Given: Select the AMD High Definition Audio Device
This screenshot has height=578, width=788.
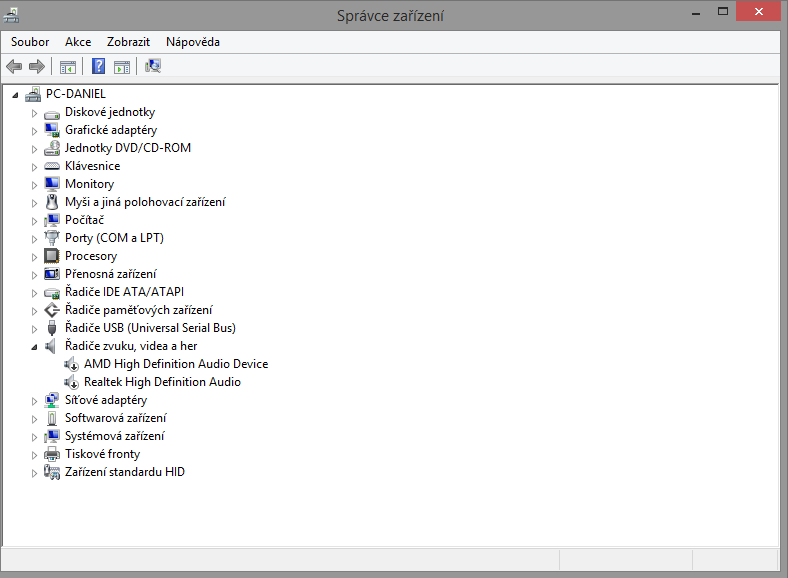Looking at the screenshot, I should (175, 364).
